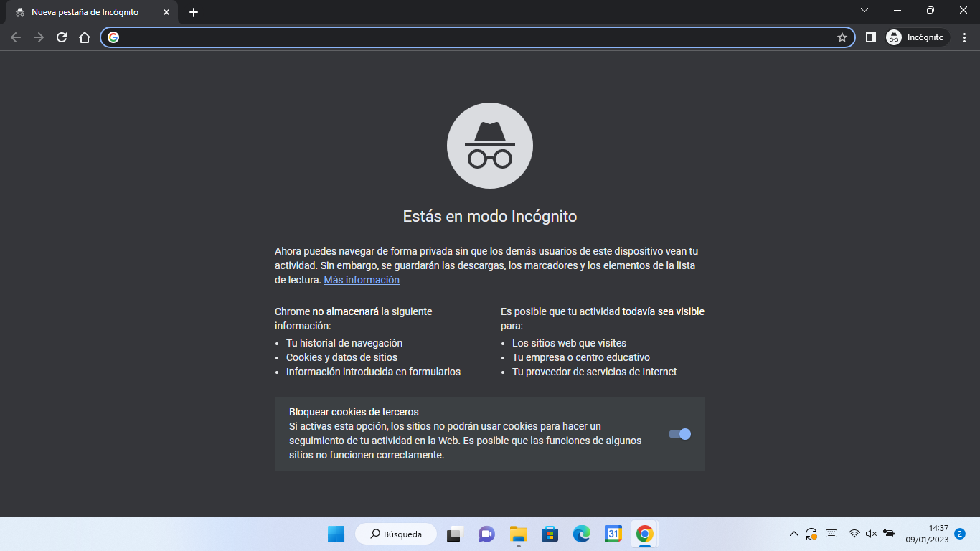Open the Más información link
Viewport: 980px width, 551px height.
click(362, 280)
